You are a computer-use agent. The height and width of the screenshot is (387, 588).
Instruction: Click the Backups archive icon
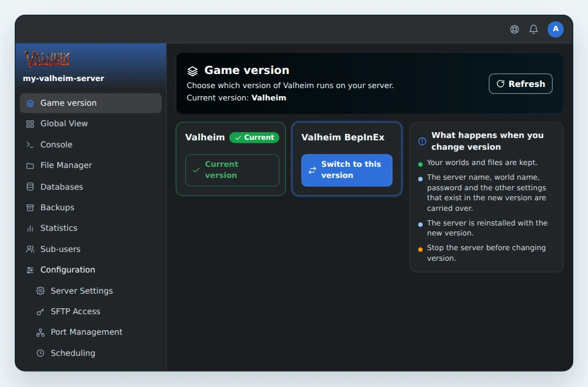click(30, 207)
